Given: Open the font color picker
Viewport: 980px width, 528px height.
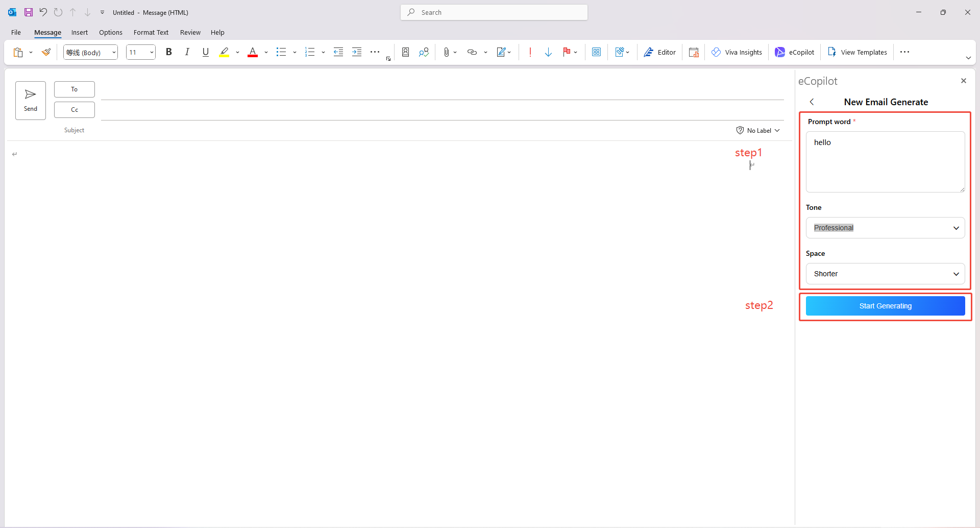Looking at the screenshot, I should [253, 52].
